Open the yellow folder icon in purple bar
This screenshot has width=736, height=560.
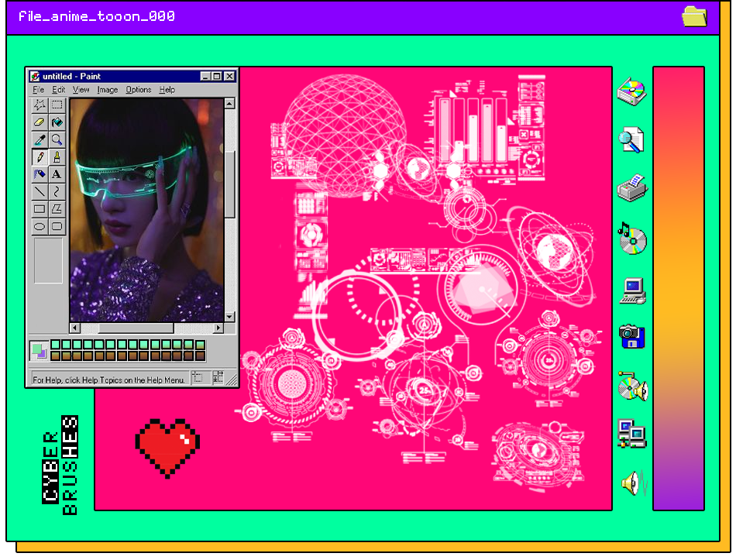tap(694, 16)
